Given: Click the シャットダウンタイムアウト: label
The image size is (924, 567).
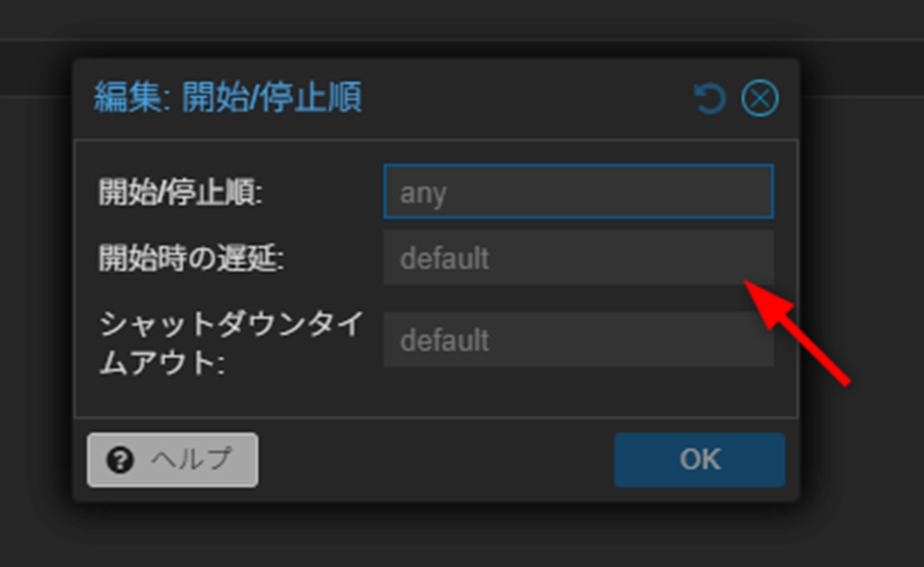Looking at the screenshot, I should pyautogui.click(x=229, y=343).
